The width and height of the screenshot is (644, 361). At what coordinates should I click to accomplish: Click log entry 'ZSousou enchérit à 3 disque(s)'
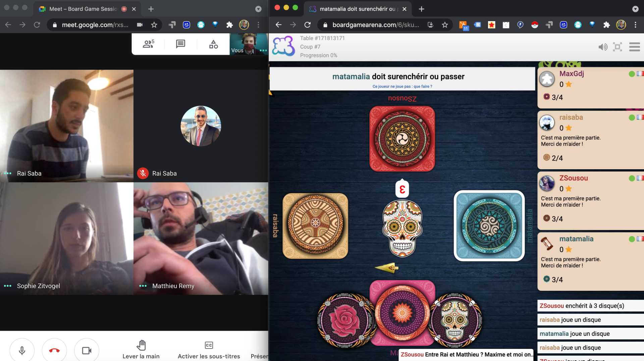tap(590, 306)
